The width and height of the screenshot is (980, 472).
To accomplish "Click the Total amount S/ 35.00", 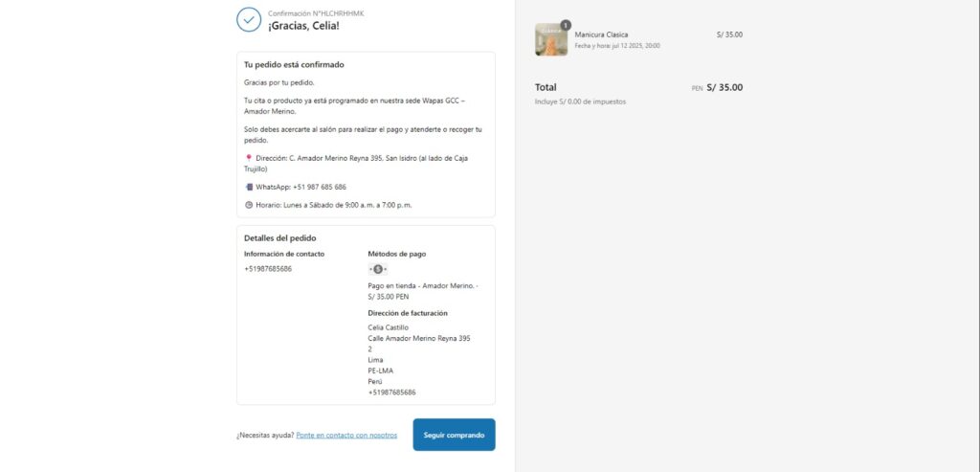I will pyautogui.click(x=724, y=87).
